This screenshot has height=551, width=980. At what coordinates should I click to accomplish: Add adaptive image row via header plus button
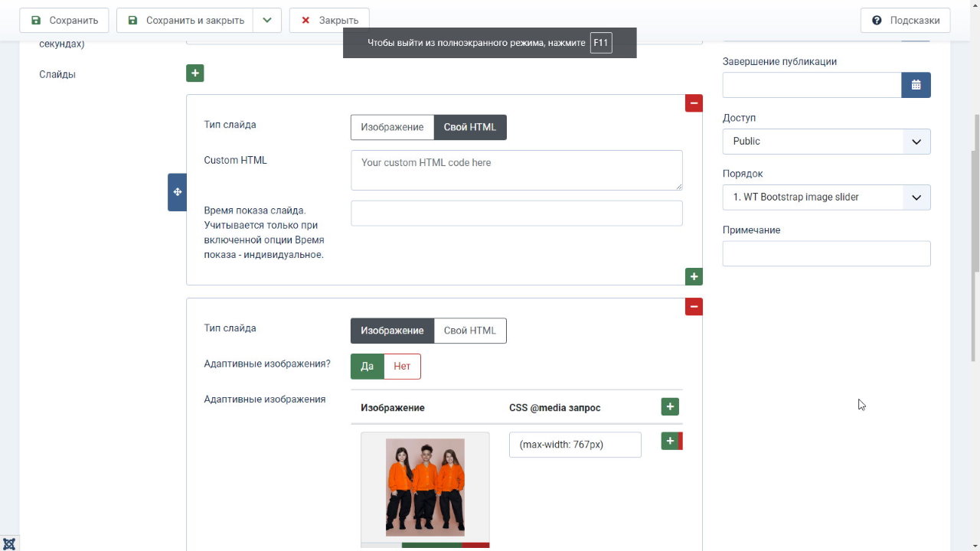[670, 407]
